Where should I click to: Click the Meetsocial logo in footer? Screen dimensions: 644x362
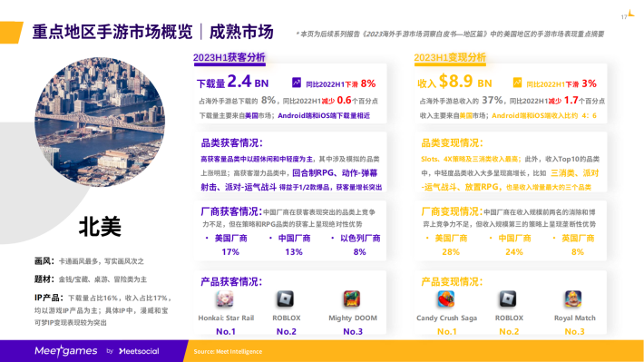(139, 351)
